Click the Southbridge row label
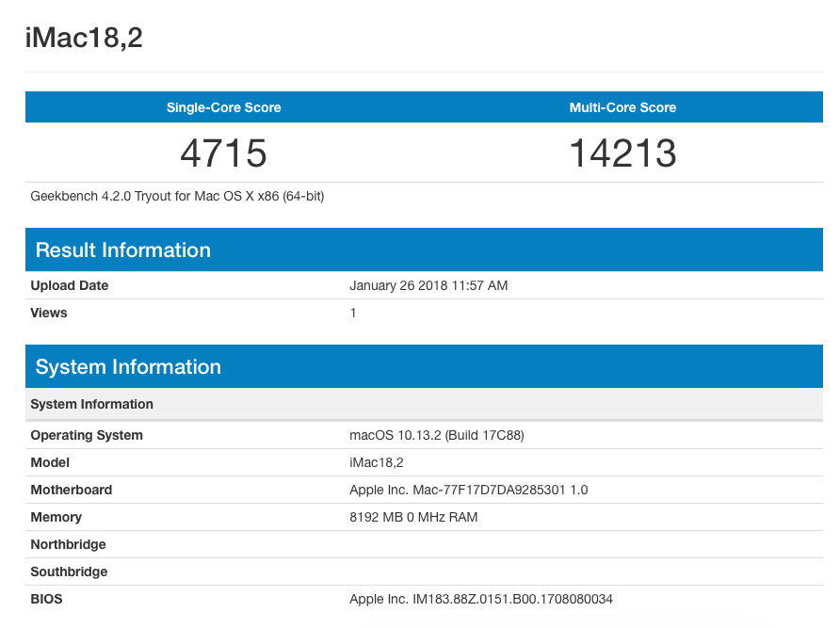The image size is (840, 628). click(69, 572)
